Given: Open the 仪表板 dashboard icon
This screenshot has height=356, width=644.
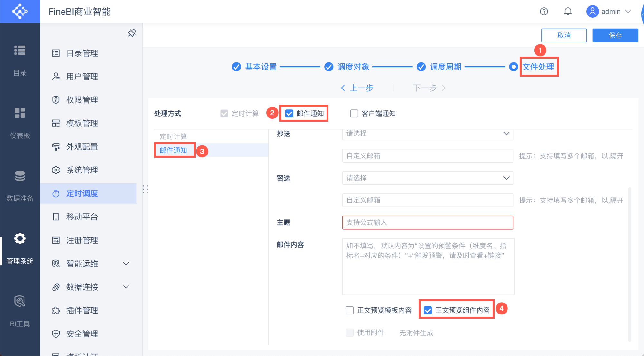Looking at the screenshot, I should (20, 113).
